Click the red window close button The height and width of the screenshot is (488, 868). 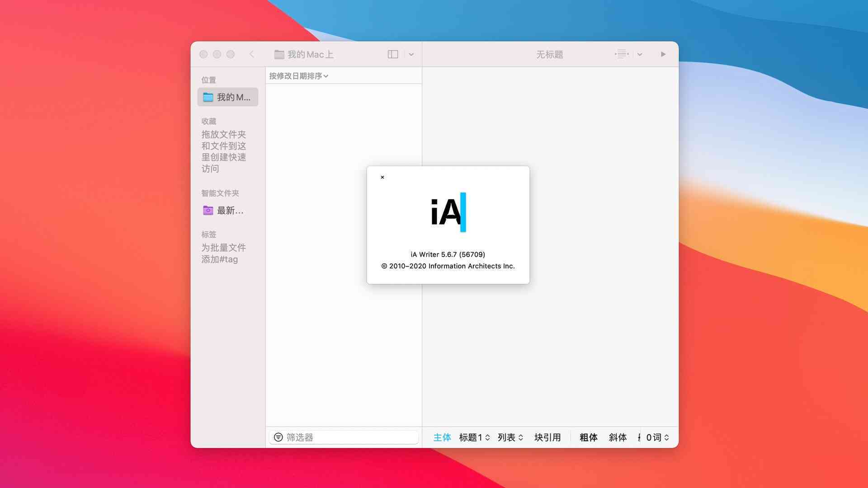coord(203,54)
